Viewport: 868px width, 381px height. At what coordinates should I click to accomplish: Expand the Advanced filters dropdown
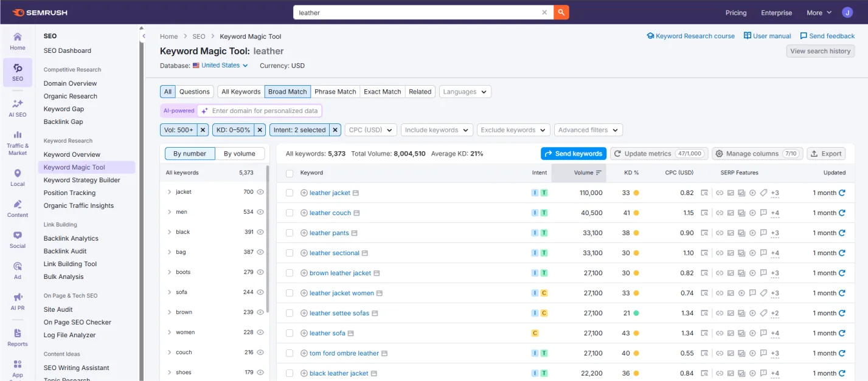click(x=588, y=130)
